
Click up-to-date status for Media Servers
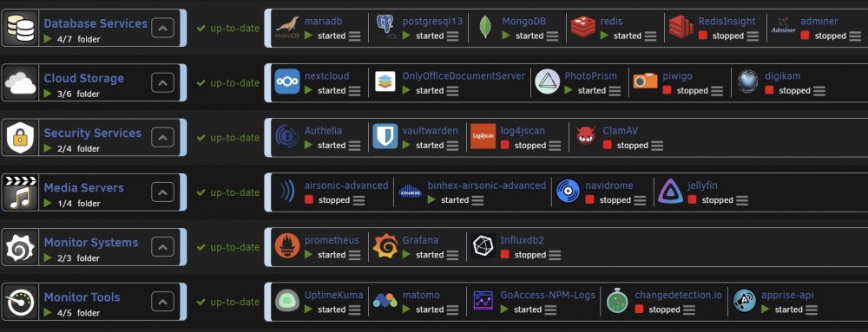(x=228, y=192)
